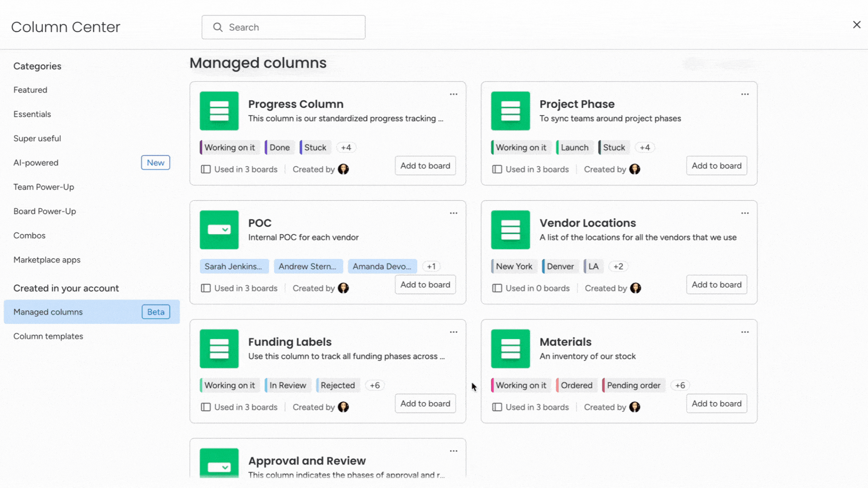
Task: Expand the +4 labels in Progress Column
Action: pyautogui.click(x=346, y=147)
